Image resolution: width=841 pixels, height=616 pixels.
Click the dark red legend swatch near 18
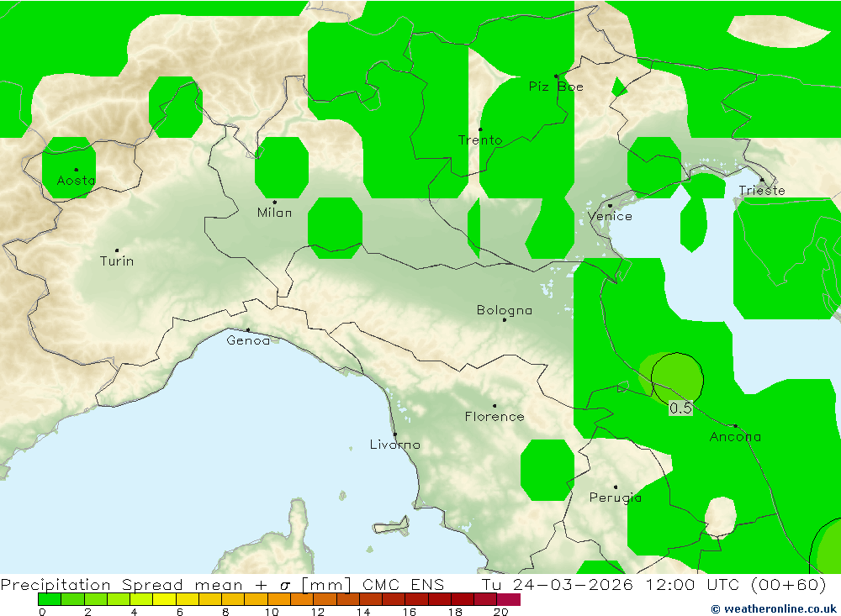click(463, 599)
